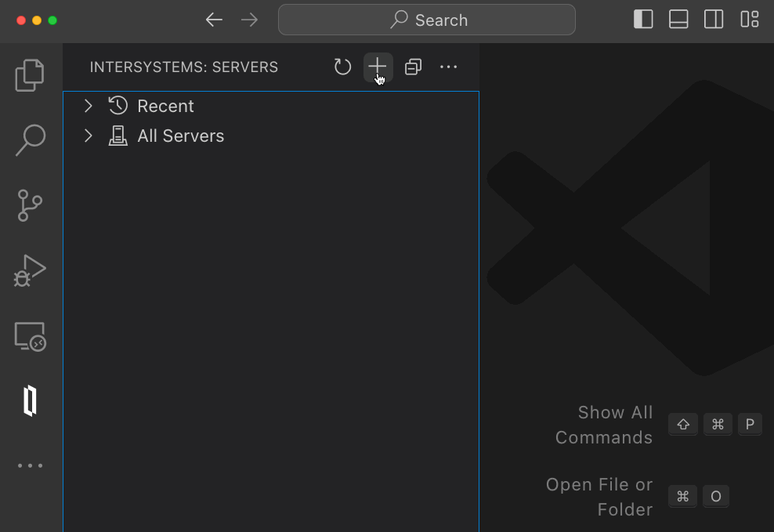Toggle the primary side bar
The height and width of the screenshot is (532, 774).
click(x=642, y=20)
